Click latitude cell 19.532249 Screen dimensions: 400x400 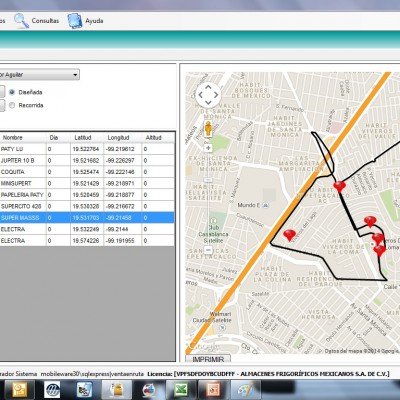click(x=87, y=229)
